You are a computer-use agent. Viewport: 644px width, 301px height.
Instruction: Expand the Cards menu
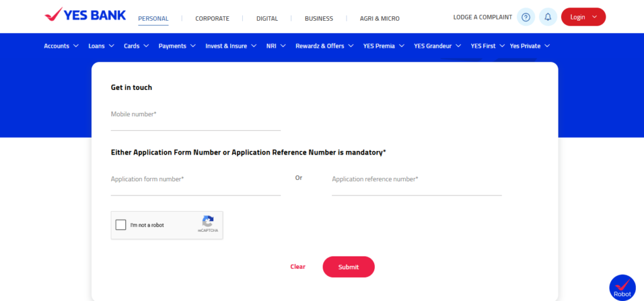[x=136, y=46]
